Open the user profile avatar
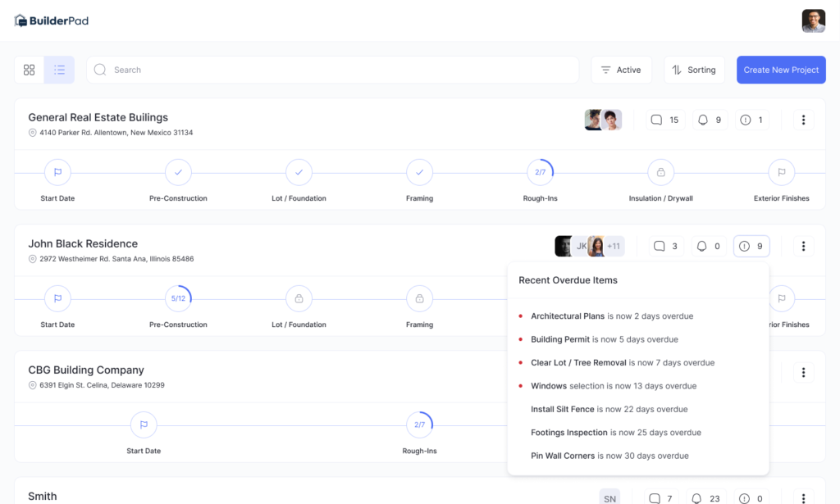This screenshot has width=840, height=504. [x=813, y=20]
